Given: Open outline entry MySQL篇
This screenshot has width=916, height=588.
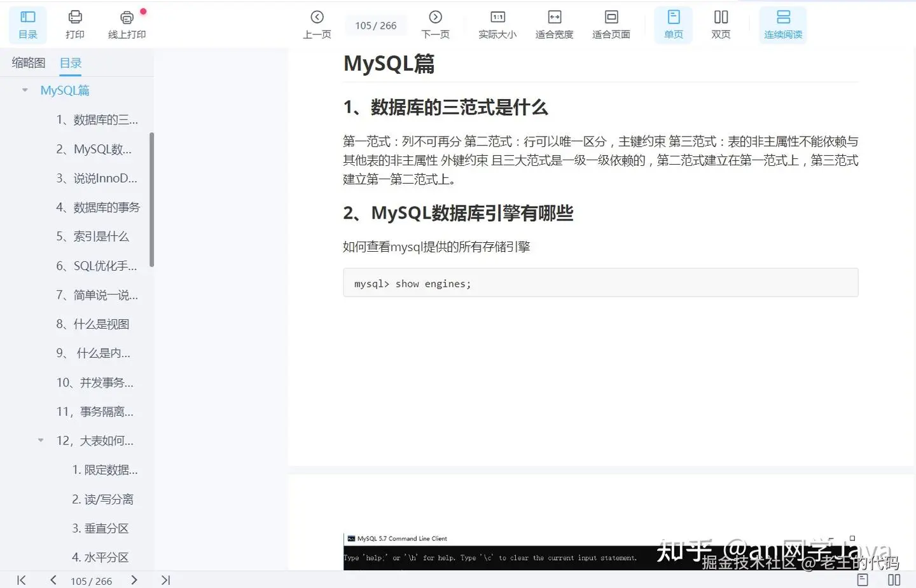Looking at the screenshot, I should [x=65, y=90].
